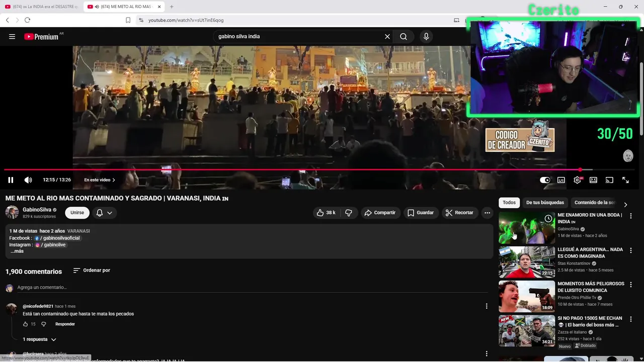Reload the current page
This screenshot has height=362, width=644.
coord(27,20)
